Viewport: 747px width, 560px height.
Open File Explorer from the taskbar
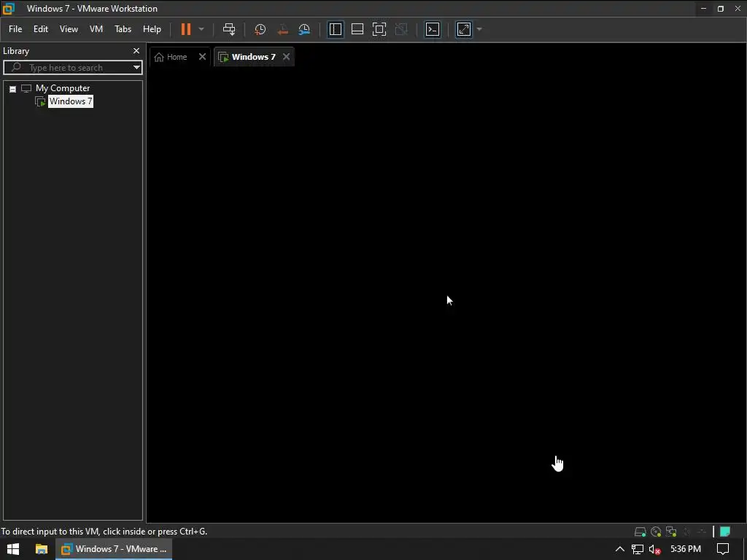point(42,549)
